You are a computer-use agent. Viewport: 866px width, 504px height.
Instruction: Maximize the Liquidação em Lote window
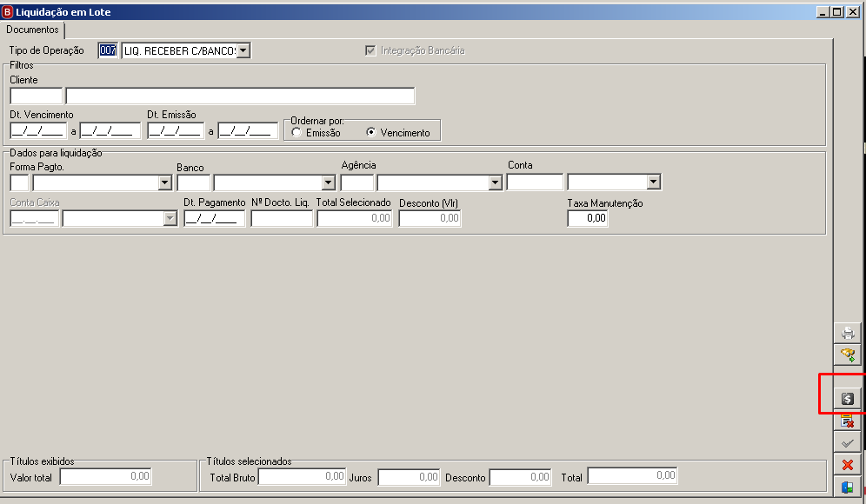coord(837,11)
